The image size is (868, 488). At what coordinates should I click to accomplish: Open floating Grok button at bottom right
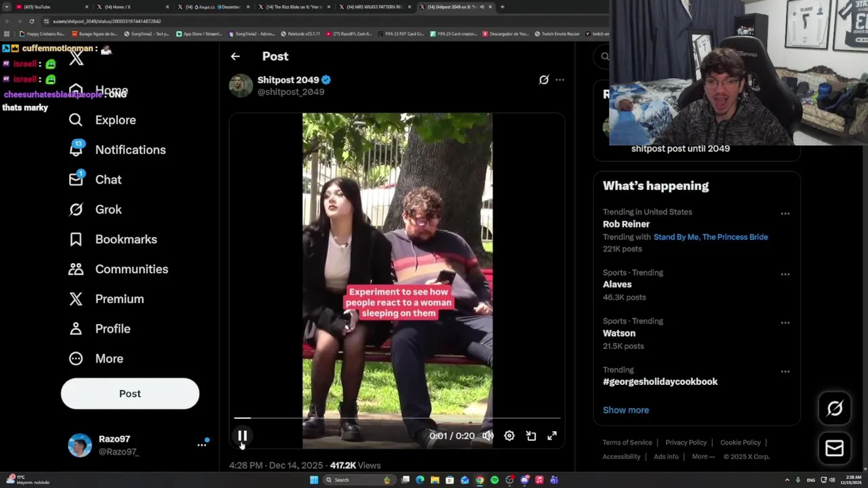point(835,408)
